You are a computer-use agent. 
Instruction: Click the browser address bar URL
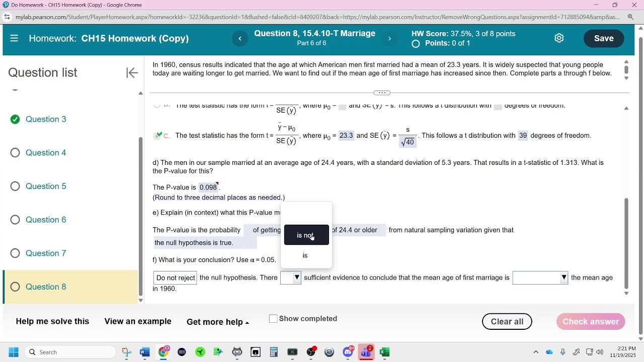pos(317,17)
